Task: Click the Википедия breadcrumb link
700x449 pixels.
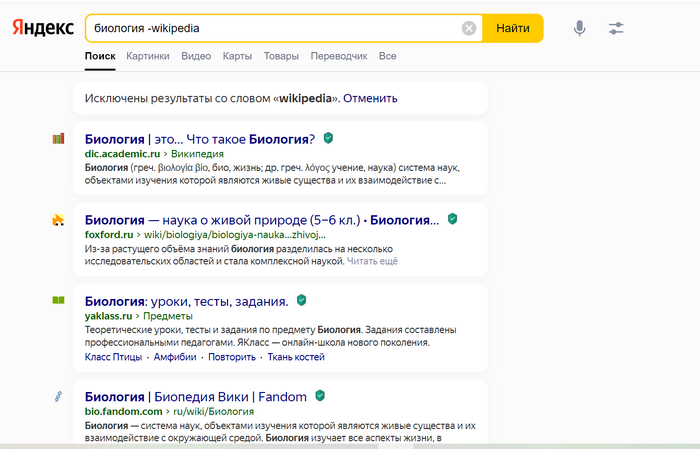Action: (x=197, y=154)
